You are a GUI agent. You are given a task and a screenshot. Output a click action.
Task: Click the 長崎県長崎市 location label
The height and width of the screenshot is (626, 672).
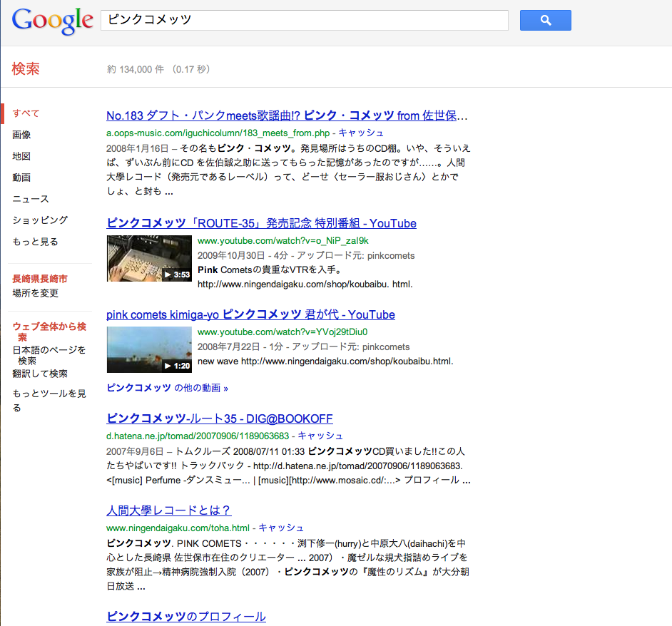click(40, 279)
